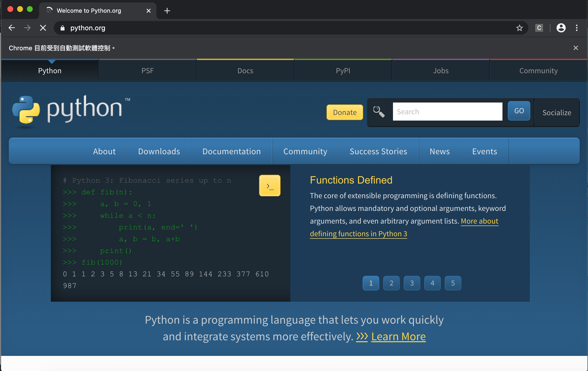Dismiss the automated test software infobar

[x=576, y=48]
